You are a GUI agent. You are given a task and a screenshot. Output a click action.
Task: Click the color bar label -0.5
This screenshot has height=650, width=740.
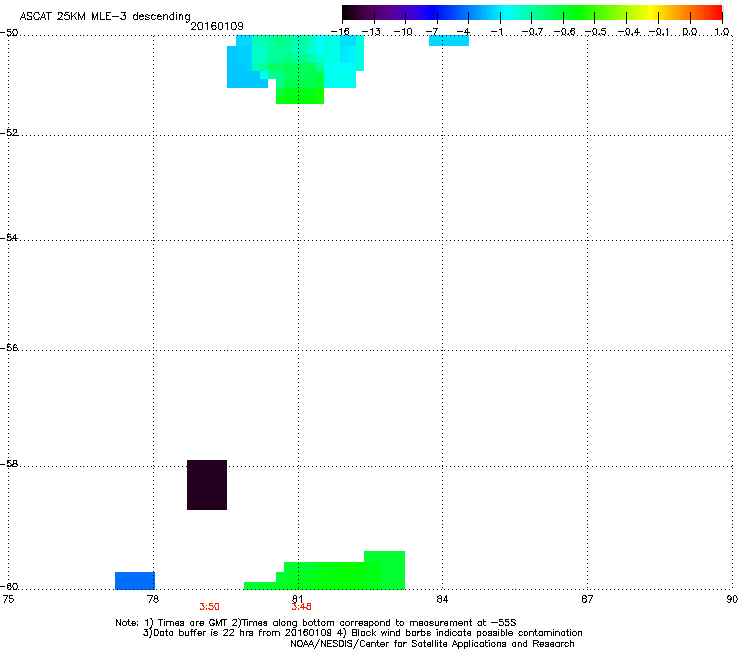(x=596, y=32)
